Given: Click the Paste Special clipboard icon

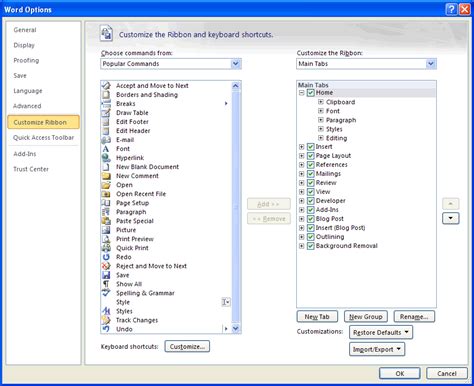Looking at the screenshot, I should pos(106,221).
